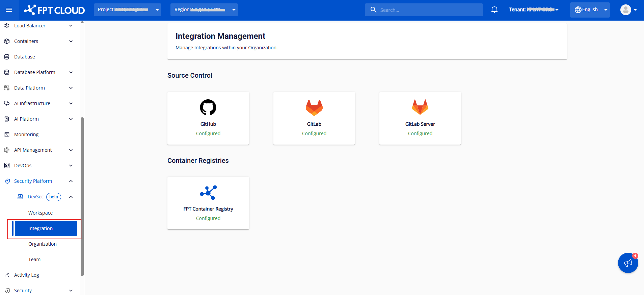Image resolution: width=644 pixels, height=295 pixels.
Task: Expand the AI Infrastructure chevron
Action: [x=71, y=103]
